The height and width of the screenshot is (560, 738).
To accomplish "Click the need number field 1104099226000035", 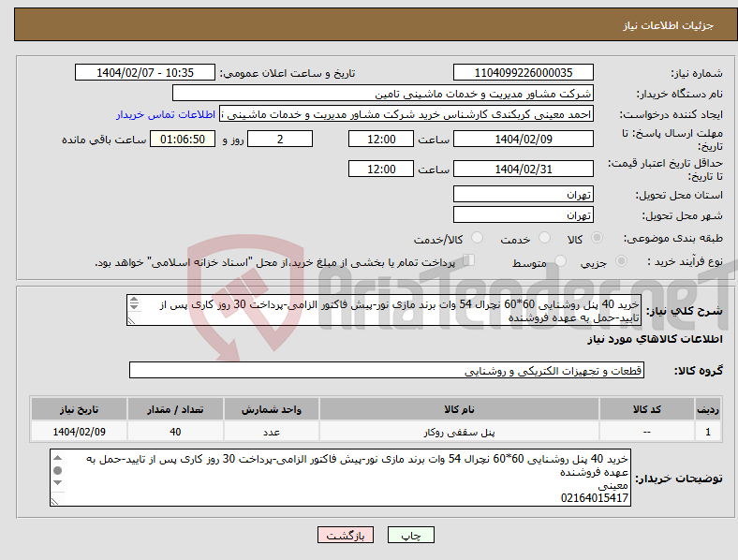I will tap(523, 72).
